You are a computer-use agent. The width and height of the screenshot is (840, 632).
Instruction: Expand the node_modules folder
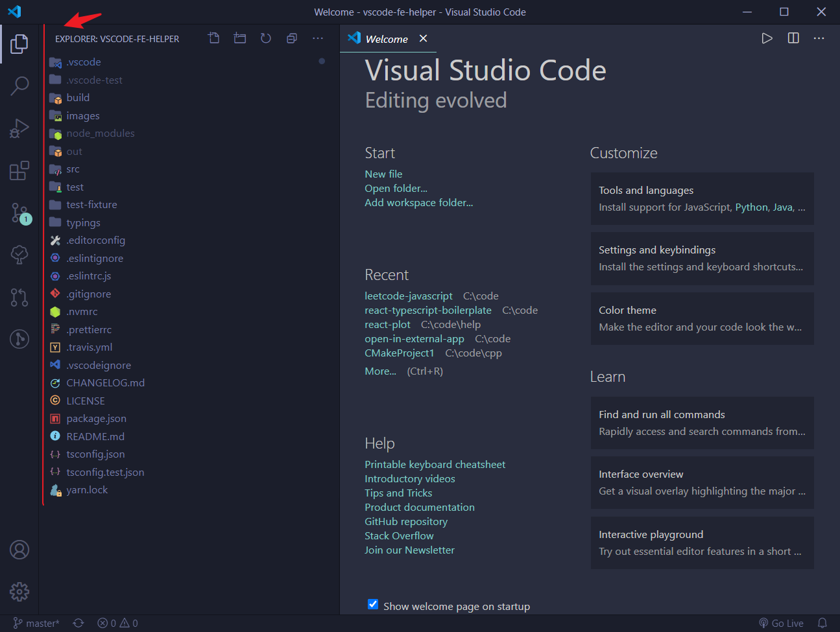click(x=101, y=133)
